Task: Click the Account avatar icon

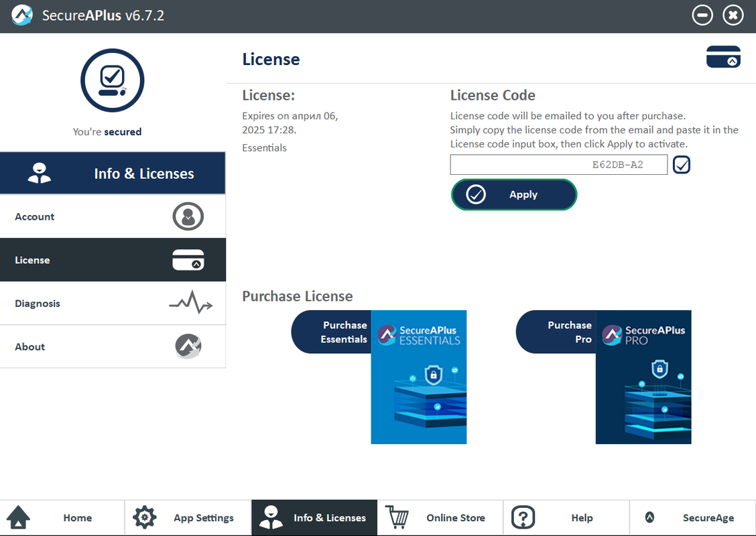Action: tap(188, 216)
